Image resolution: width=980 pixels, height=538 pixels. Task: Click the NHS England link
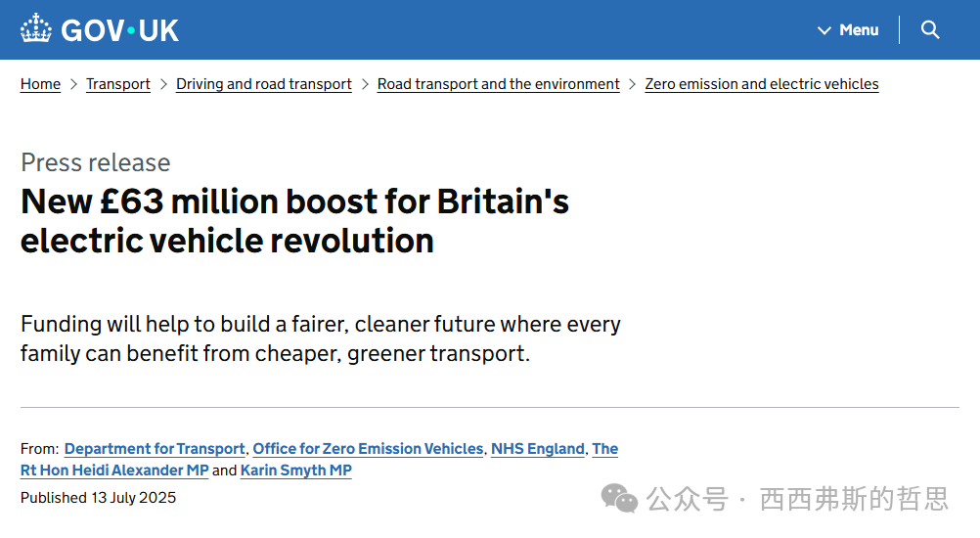click(x=537, y=449)
